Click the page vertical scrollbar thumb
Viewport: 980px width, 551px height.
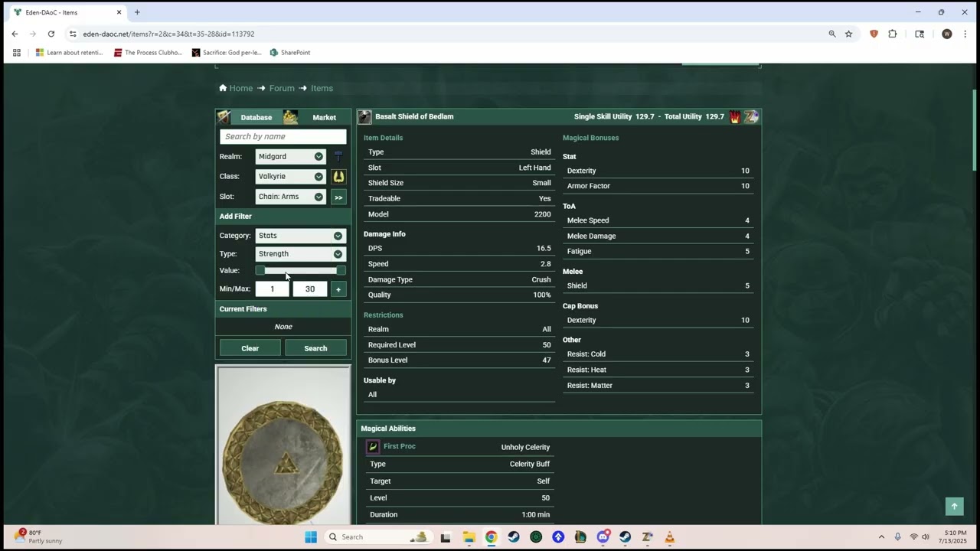[x=975, y=130]
